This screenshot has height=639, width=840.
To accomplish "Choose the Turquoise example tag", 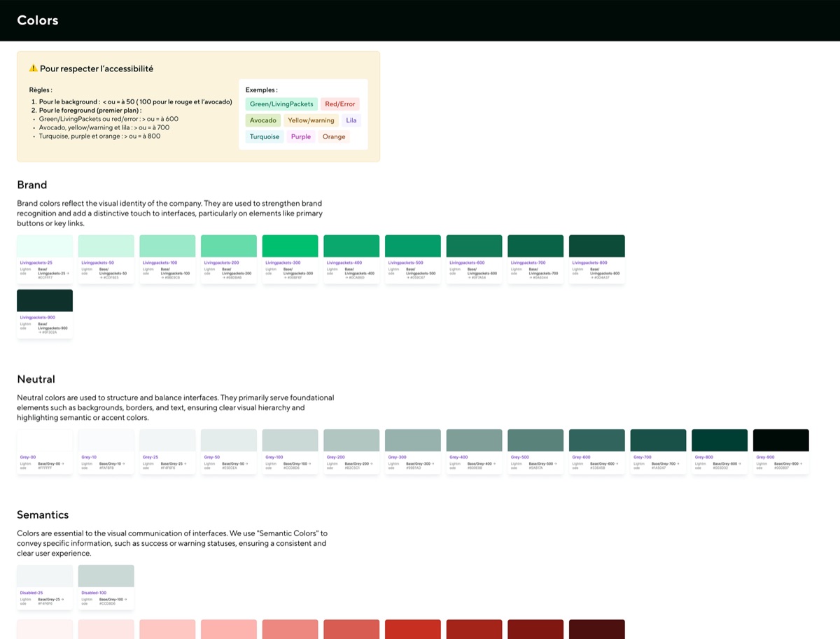I will pos(265,136).
